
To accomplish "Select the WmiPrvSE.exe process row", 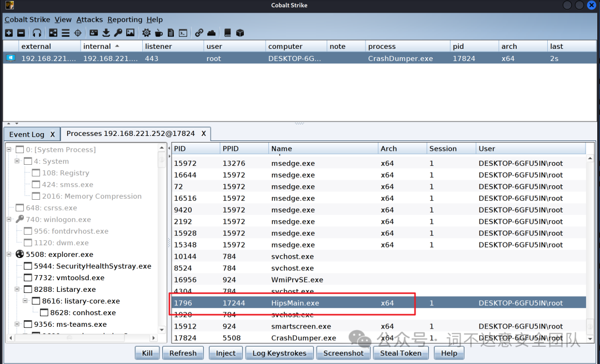I will point(379,280).
